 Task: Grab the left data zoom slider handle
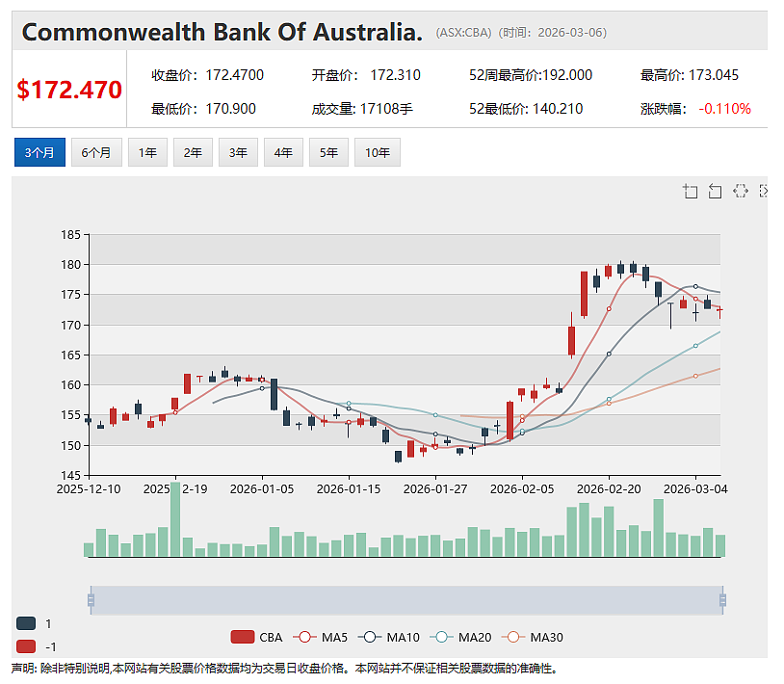(x=91, y=600)
